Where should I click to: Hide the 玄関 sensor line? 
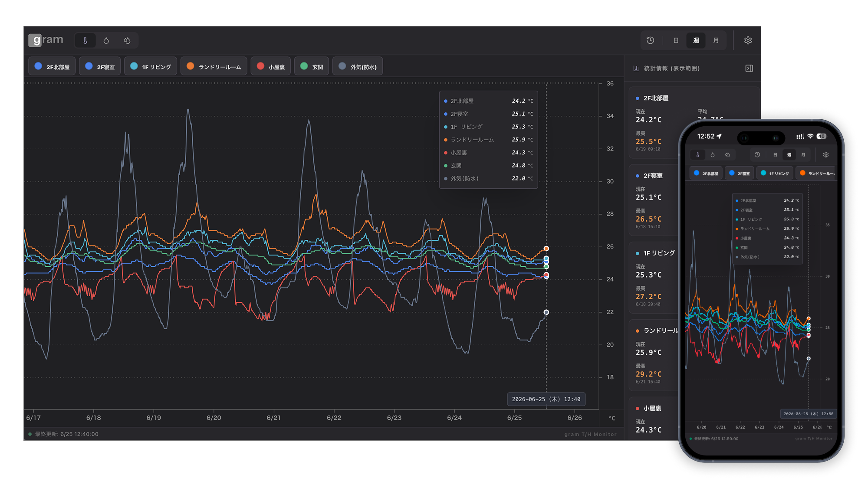click(x=312, y=66)
